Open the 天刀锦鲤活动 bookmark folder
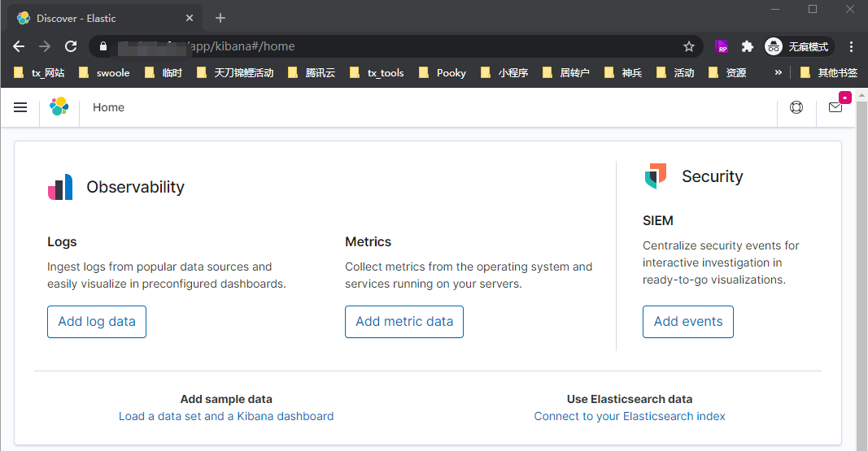Screen dimensions: 868x451 point(235,73)
